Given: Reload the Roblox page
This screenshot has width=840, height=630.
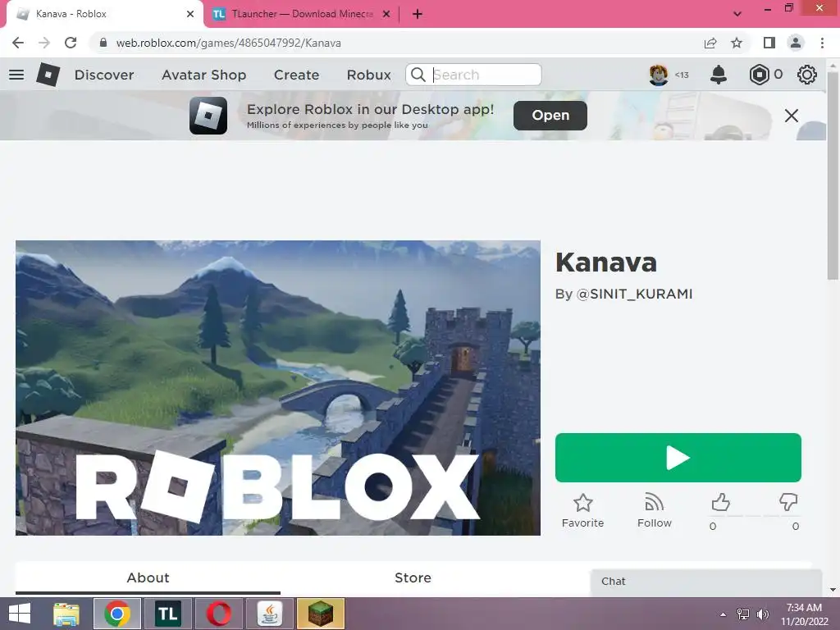Looking at the screenshot, I should tap(71, 43).
